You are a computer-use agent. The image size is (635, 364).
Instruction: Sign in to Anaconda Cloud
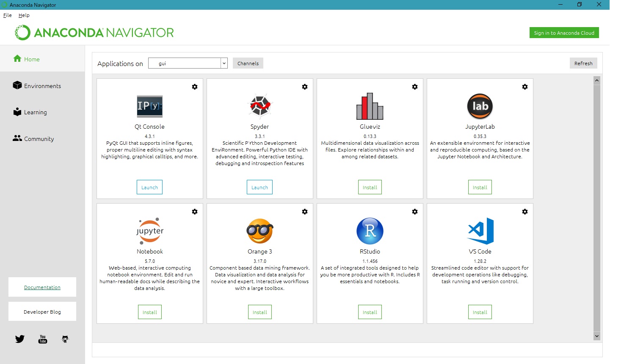pos(564,33)
